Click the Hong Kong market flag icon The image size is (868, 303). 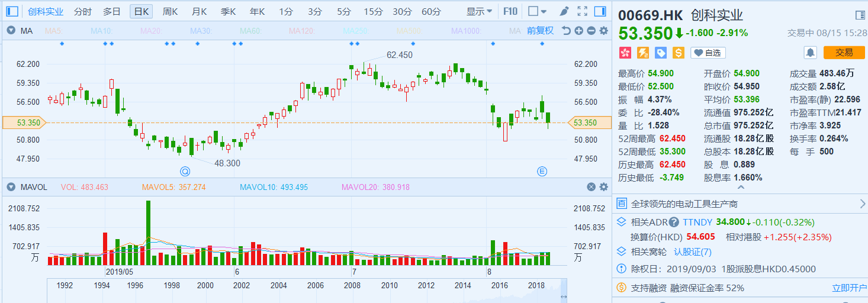point(625,53)
